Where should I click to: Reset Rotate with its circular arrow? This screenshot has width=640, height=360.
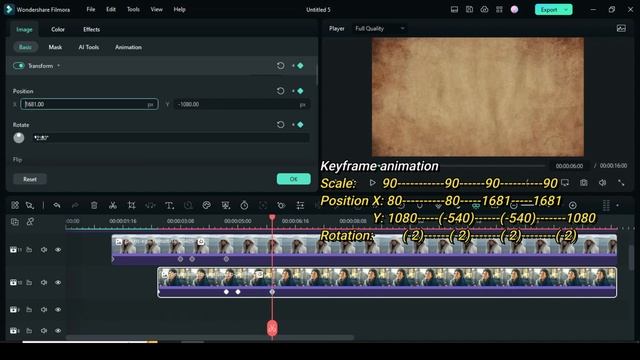(x=280, y=124)
